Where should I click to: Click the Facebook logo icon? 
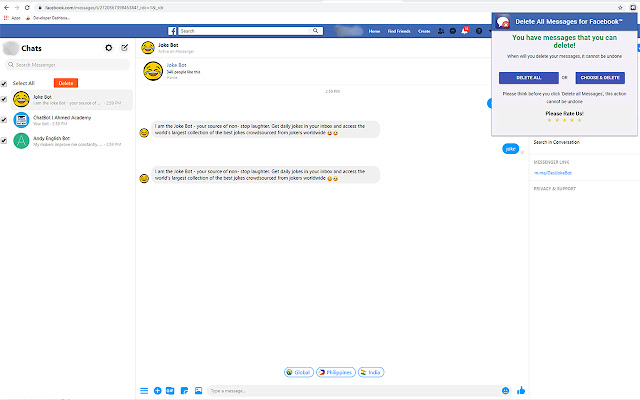pos(172,31)
